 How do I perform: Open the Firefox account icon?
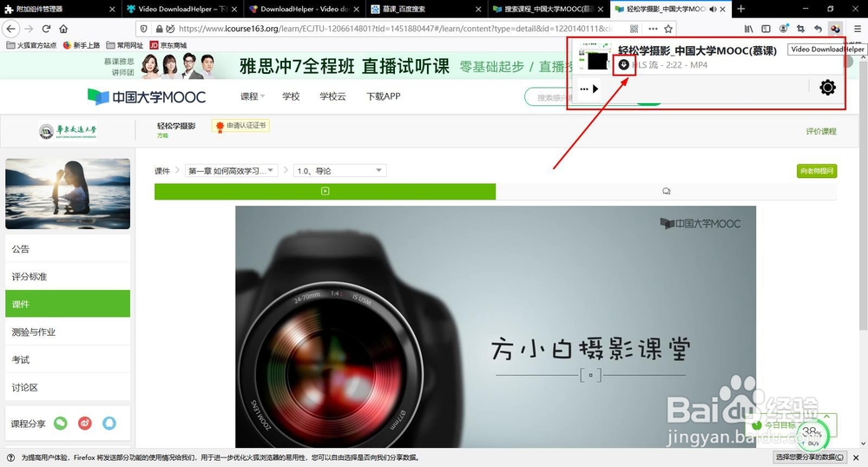pos(783,29)
